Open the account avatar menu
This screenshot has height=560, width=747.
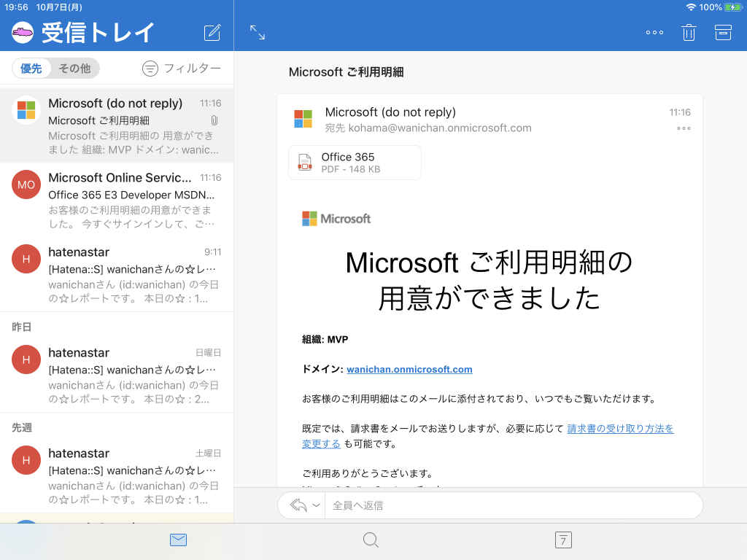click(x=23, y=32)
